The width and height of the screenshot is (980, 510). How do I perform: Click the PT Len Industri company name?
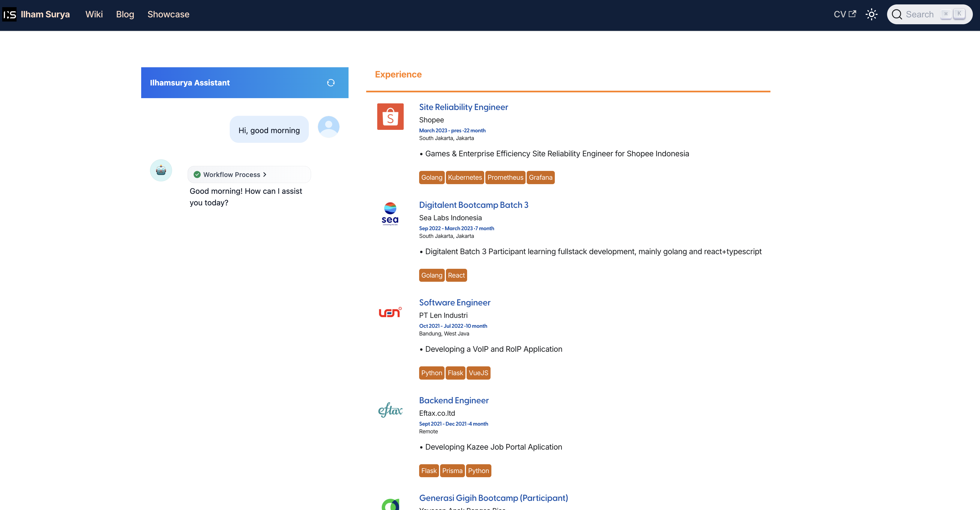(x=443, y=316)
